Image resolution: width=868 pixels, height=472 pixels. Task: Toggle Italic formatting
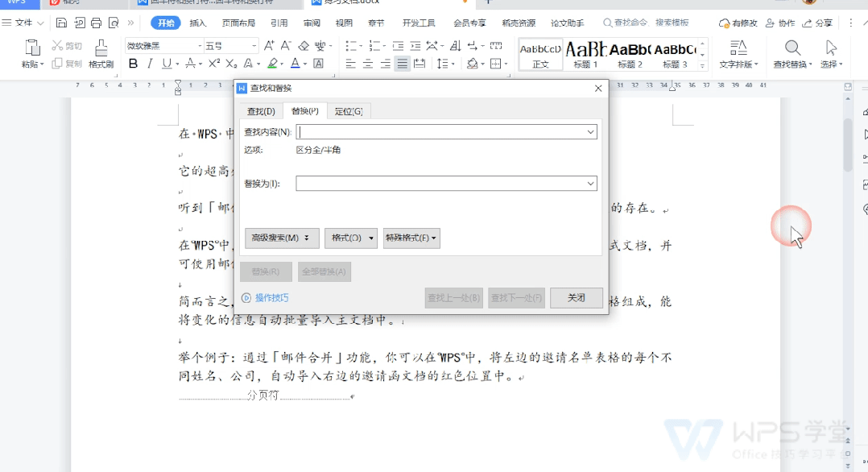150,64
